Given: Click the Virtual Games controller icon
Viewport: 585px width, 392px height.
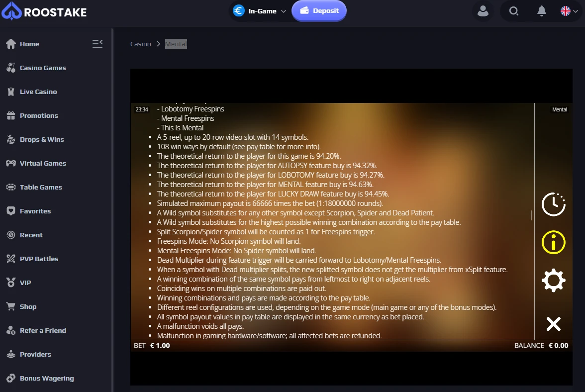Looking at the screenshot, I should point(11,163).
